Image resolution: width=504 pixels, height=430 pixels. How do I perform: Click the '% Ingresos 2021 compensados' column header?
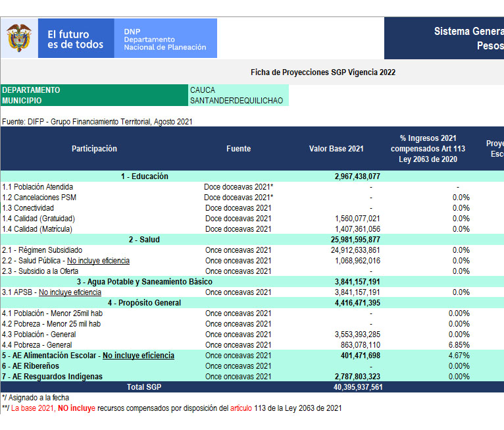[428, 149]
